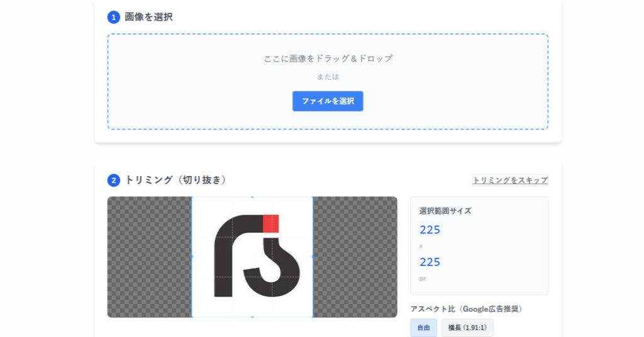
Task: Select the 横長 (1.91:1) aspect ratio
Action: tap(467, 328)
